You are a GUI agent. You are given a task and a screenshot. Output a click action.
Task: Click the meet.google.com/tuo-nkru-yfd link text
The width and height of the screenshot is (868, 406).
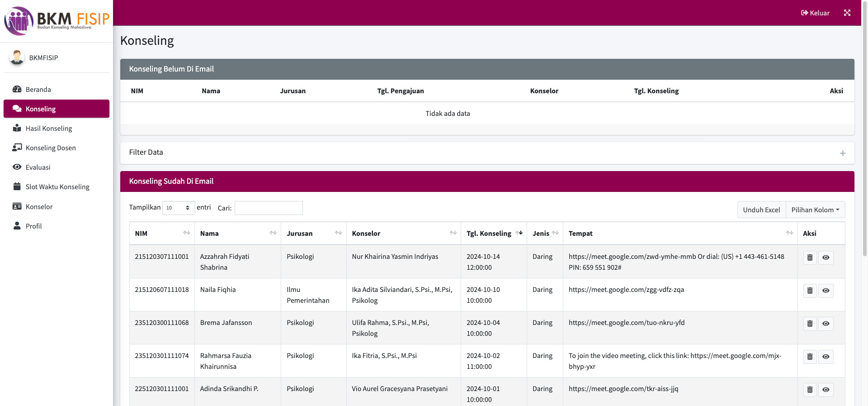627,322
